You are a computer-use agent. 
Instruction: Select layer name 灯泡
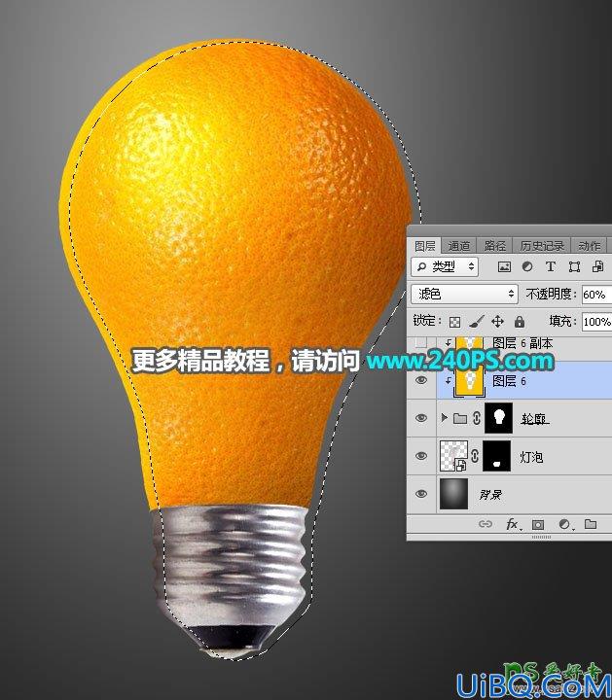(531, 457)
